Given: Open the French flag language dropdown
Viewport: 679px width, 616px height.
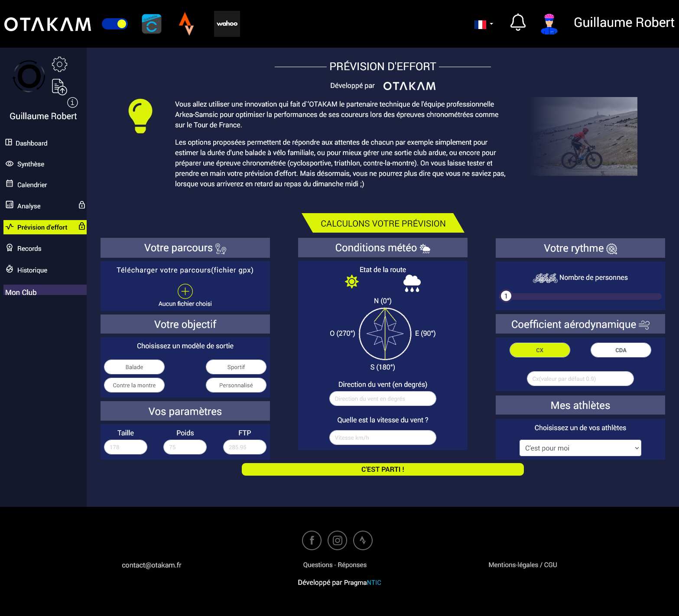Looking at the screenshot, I should pyautogui.click(x=484, y=25).
